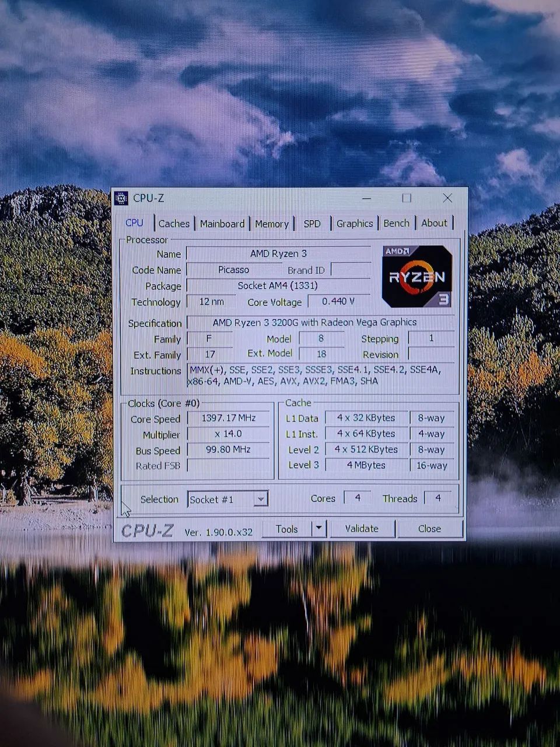The height and width of the screenshot is (747, 560).
Task: Click the Family value F
Action: coord(209,339)
